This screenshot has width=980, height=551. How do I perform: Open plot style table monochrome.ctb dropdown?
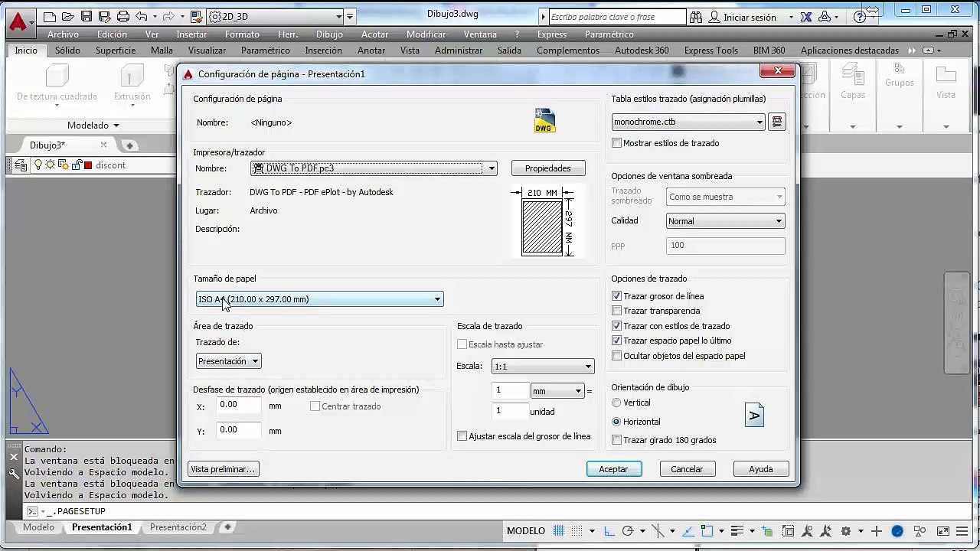coord(688,122)
